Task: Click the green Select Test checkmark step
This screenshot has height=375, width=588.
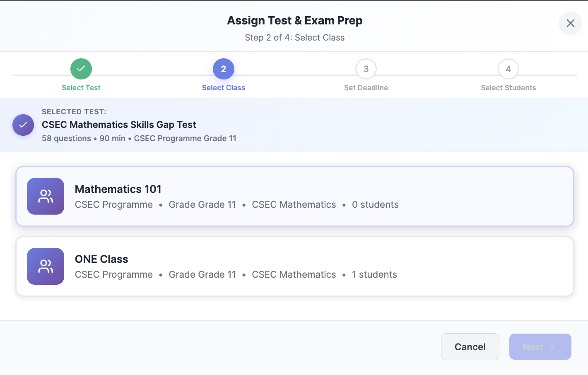Action: 81,69
